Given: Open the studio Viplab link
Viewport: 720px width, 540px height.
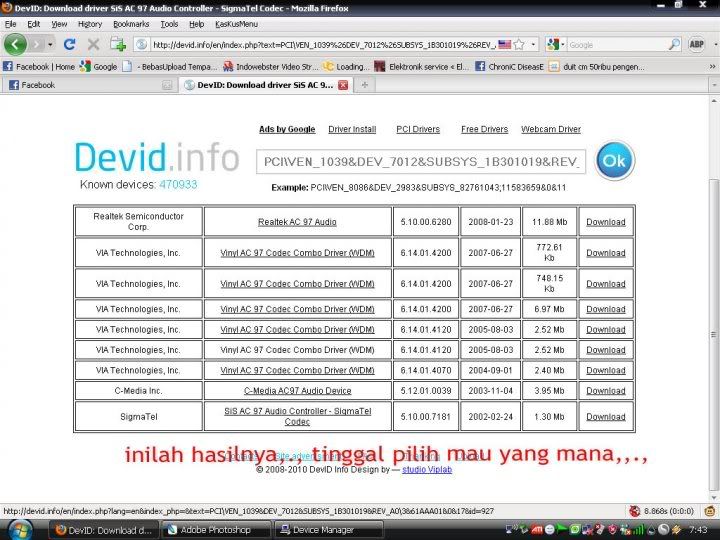Looking at the screenshot, I should 427,470.
